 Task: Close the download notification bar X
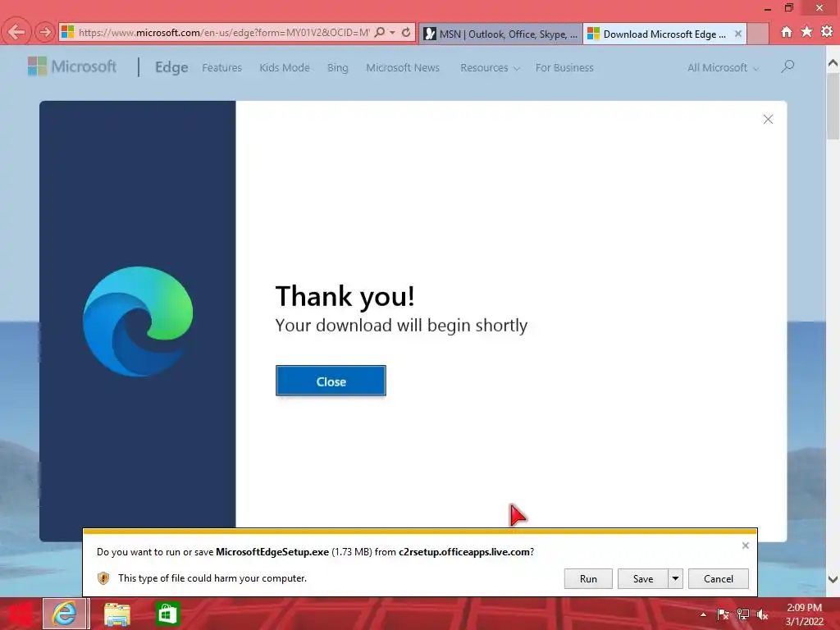745,546
